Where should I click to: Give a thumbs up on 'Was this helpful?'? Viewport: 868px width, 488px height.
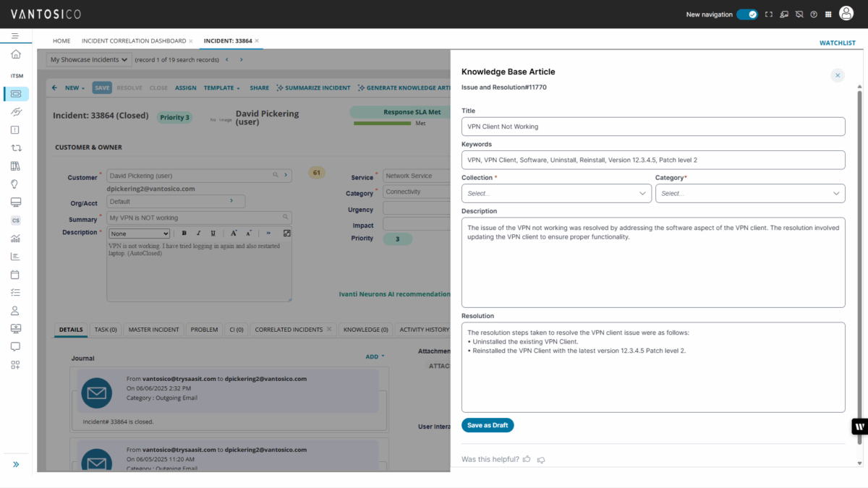point(526,459)
